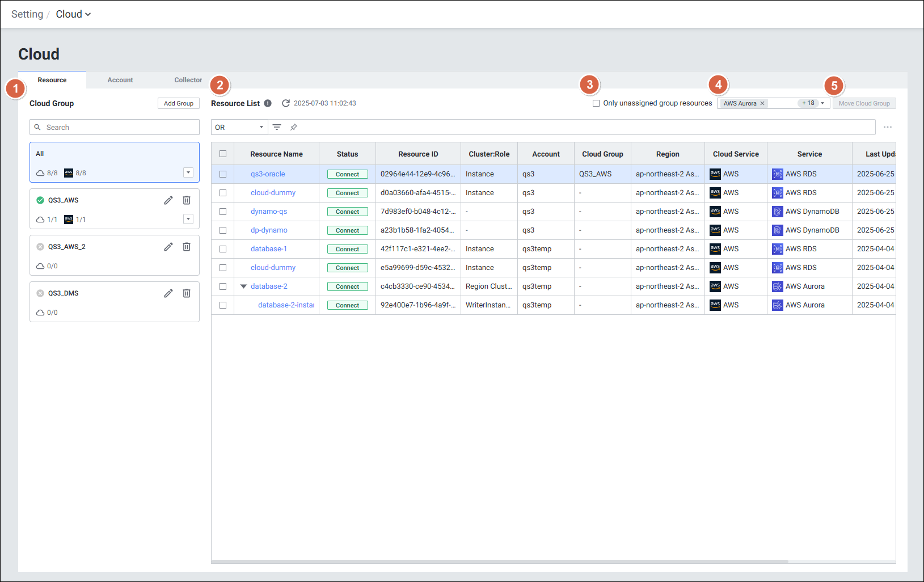Click the pin icon in the filter bar
This screenshot has width=924, height=582.
point(294,127)
